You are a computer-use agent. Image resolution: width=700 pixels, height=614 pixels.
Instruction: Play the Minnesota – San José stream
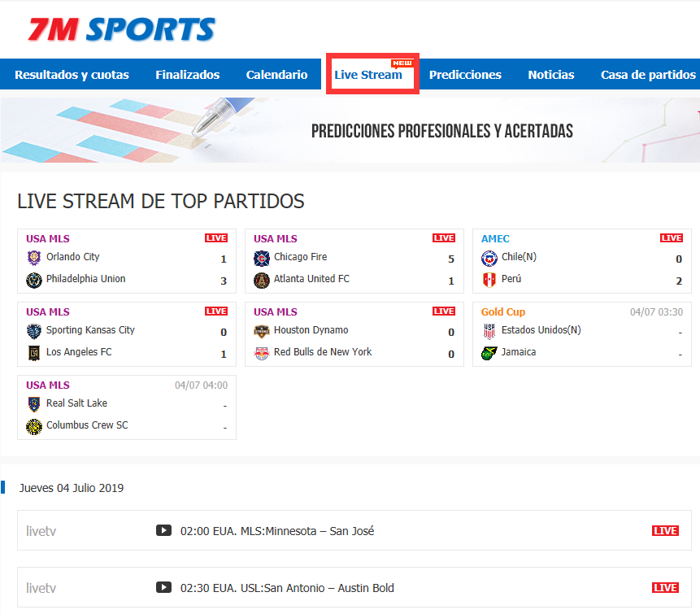(163, 530)
